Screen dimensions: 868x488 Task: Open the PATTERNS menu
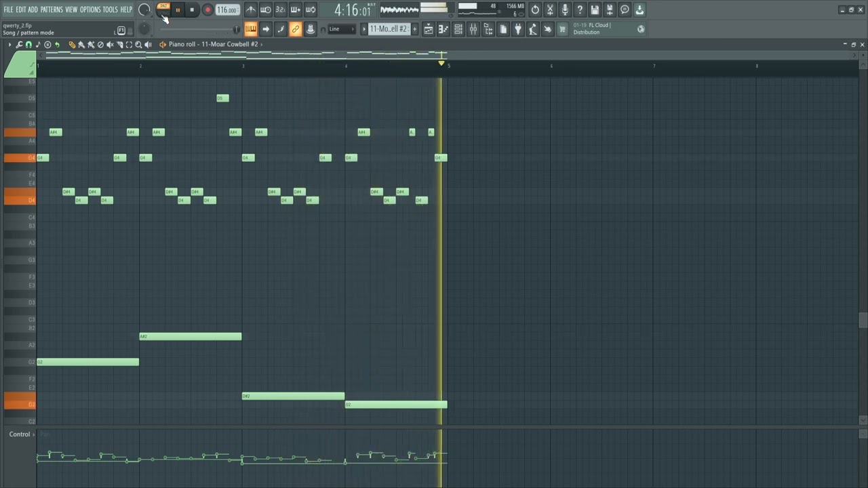click(52, 9)
